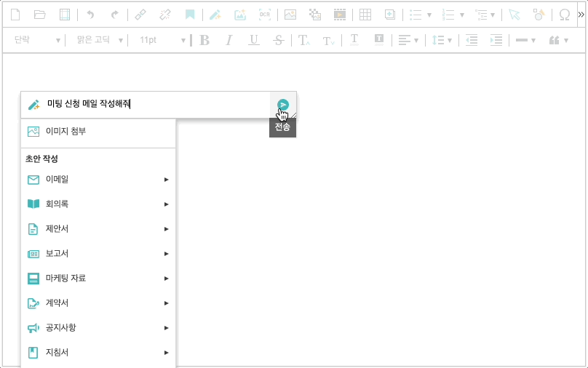Open the special character (Omega) icon
588x368 pixels.
[564, 15]
